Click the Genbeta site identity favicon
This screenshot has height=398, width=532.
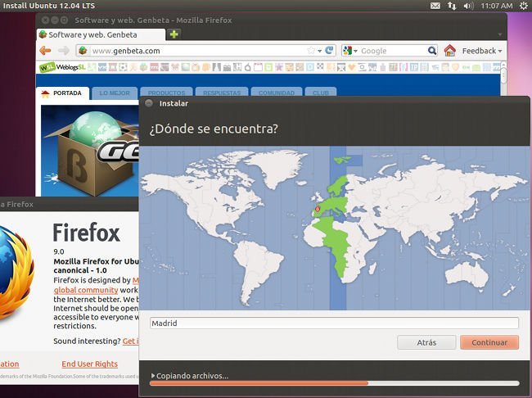(x=83, y=51)
